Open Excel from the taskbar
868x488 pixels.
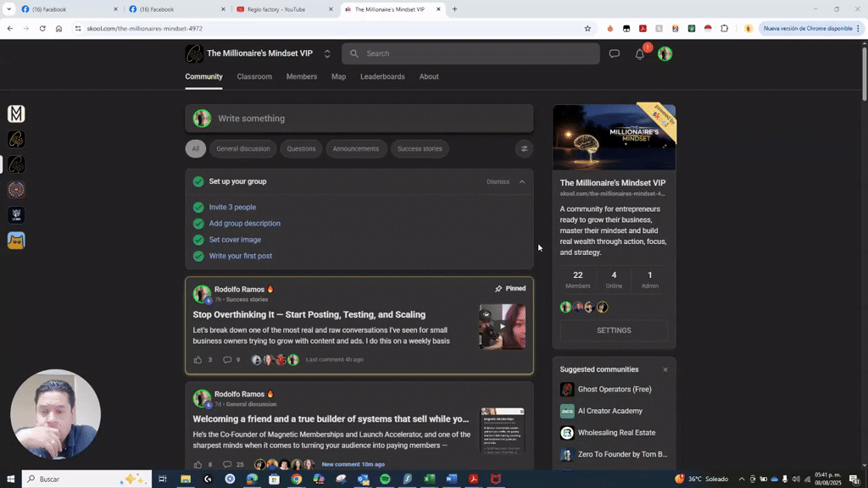pyautogui.click(x=430, y=480)
